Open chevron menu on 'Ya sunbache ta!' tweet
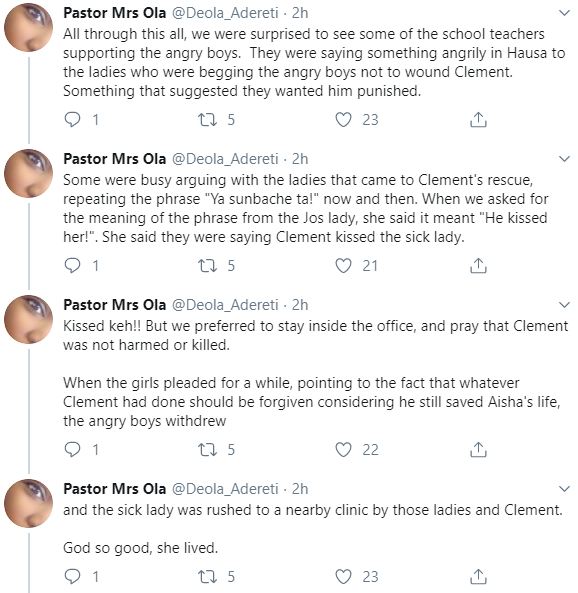 point(564,159)
